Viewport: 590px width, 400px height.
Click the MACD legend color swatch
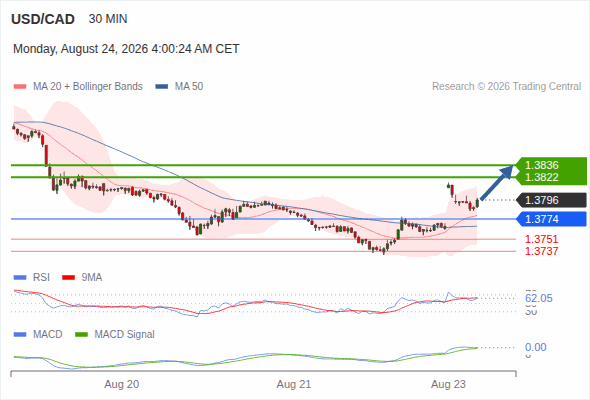pos(20,335)
